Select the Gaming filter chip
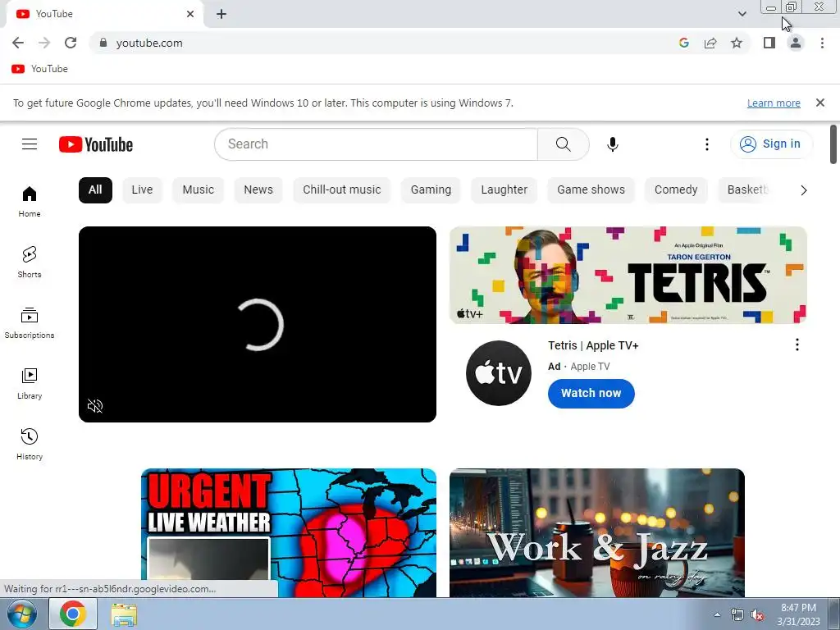The width and height of the screenshot is (840, 630). 431,189
